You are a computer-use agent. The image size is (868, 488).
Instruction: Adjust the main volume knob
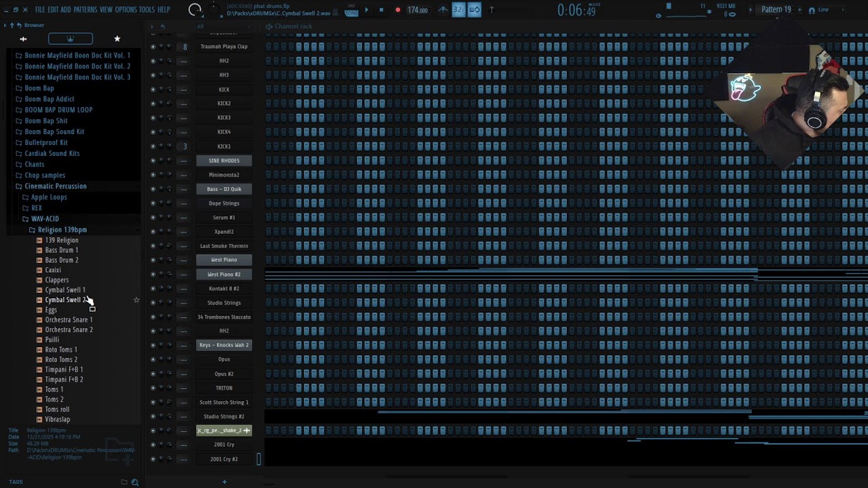pos(195,9)
